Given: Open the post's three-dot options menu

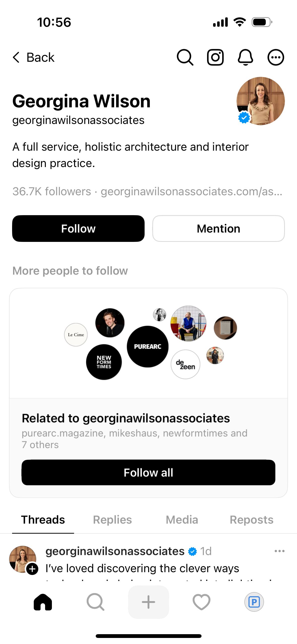Looking at the screenshot, I should click(x=279, y=551).
